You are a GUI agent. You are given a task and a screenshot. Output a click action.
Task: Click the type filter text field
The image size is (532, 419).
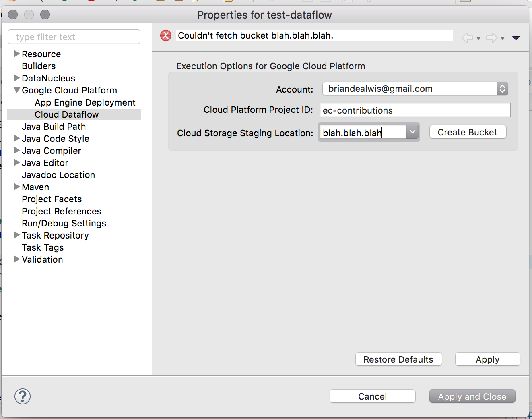click(74, 37)
